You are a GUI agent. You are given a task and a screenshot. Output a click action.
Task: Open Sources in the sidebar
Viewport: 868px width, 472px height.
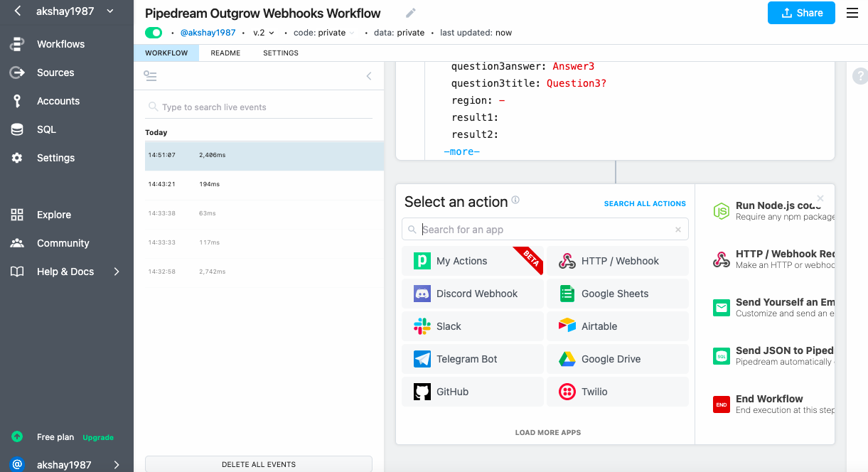[55, 73]
